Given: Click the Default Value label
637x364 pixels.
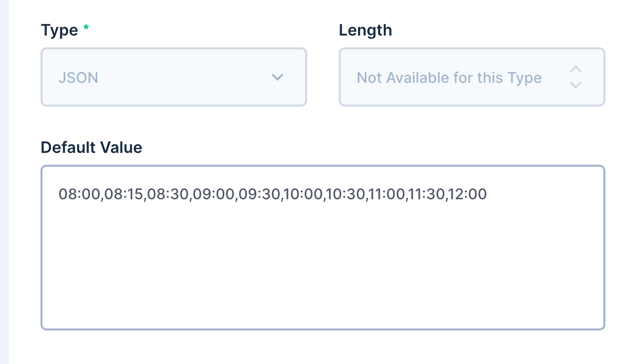Looking at the screenshot, I should (x=91, y=147).
